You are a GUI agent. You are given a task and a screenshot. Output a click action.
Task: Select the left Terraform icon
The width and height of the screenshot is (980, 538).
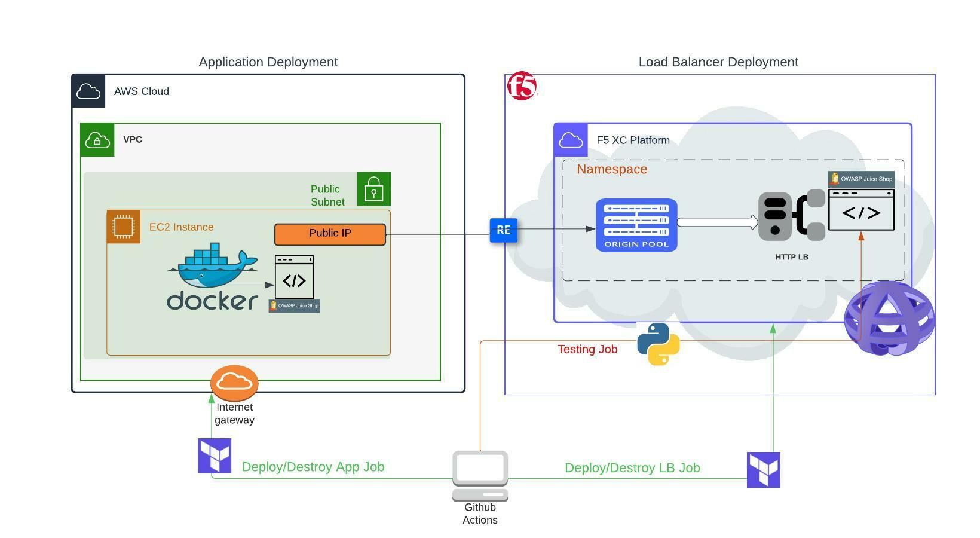(x=214, y=456)
